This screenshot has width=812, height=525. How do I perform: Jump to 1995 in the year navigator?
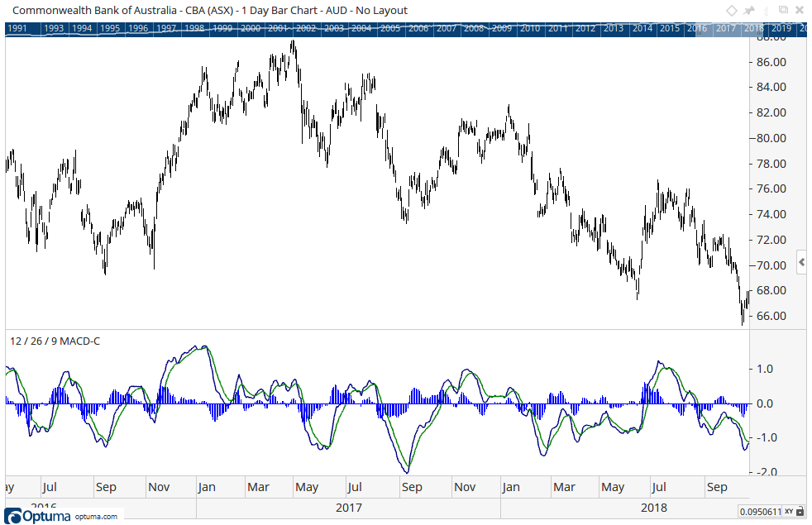tap(110, 28)
